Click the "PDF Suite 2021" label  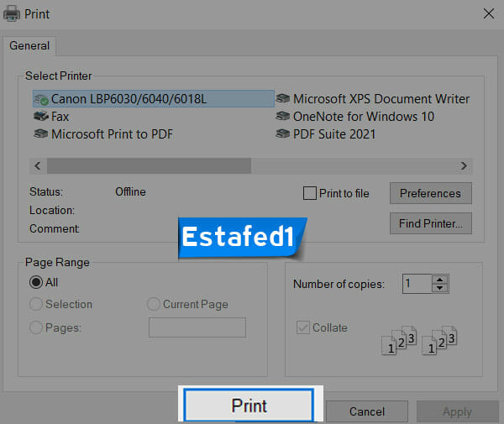coord(334,134)
